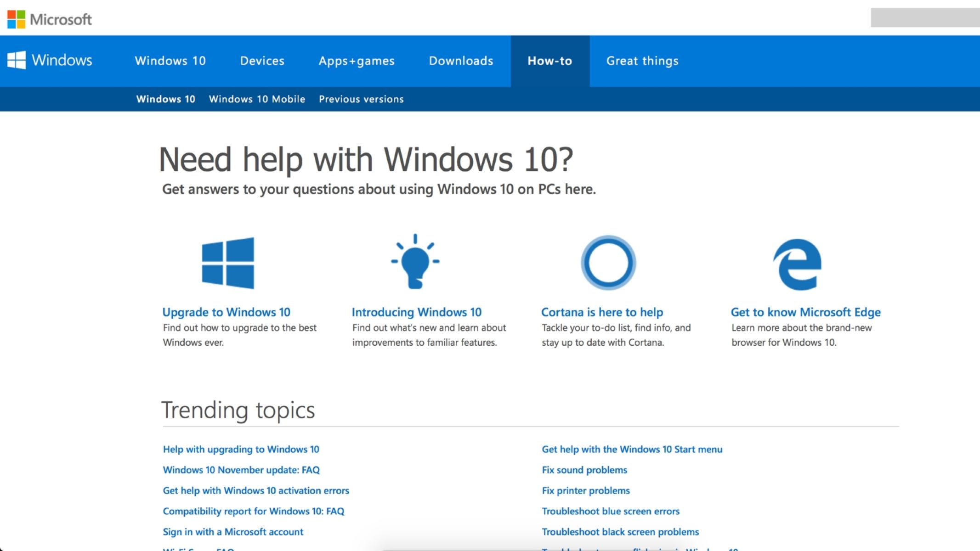Open 'Introducing Windows 10' link
This screenshot has height=551, width=980.
tap(417, 312)
